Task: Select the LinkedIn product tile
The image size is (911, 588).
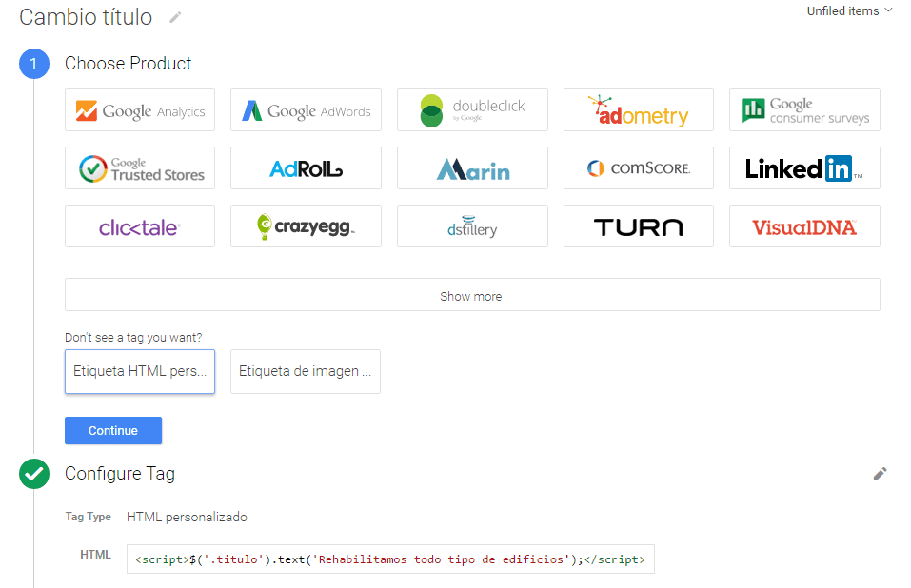Action: point(804,168)
